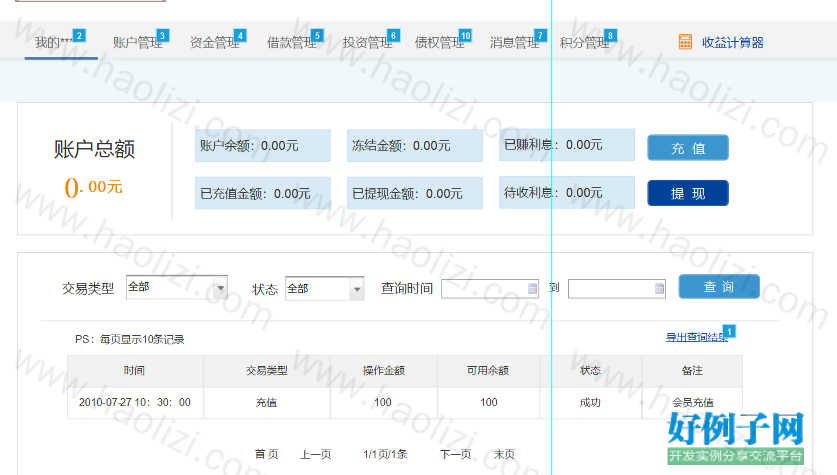Go to 末页 last page
The height and width of the screenshot is (475, 837).
point(504,454)
